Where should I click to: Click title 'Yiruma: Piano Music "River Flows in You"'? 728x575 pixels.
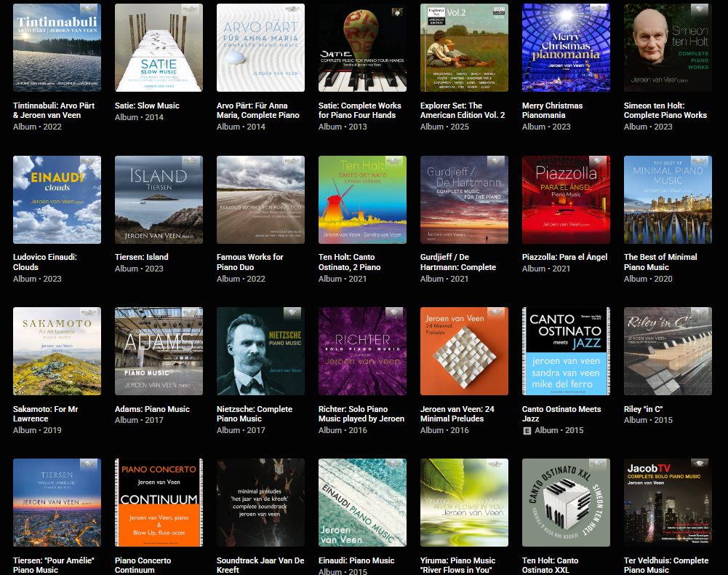coord(457,566)
